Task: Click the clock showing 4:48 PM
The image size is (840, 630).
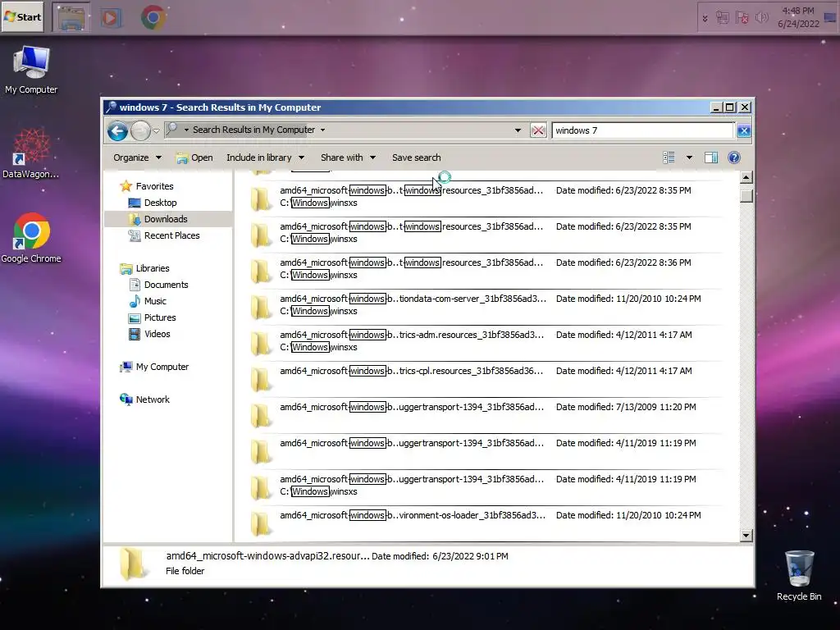Action: [797, 17]
